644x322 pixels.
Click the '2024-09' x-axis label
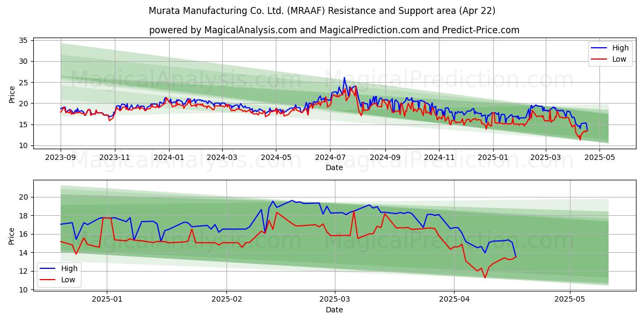385,157
